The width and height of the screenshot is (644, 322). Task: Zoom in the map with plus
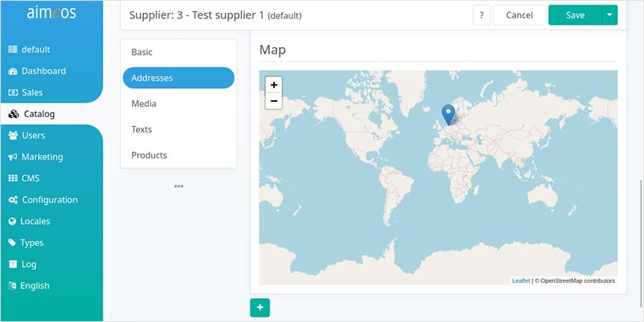pos(274,85)
